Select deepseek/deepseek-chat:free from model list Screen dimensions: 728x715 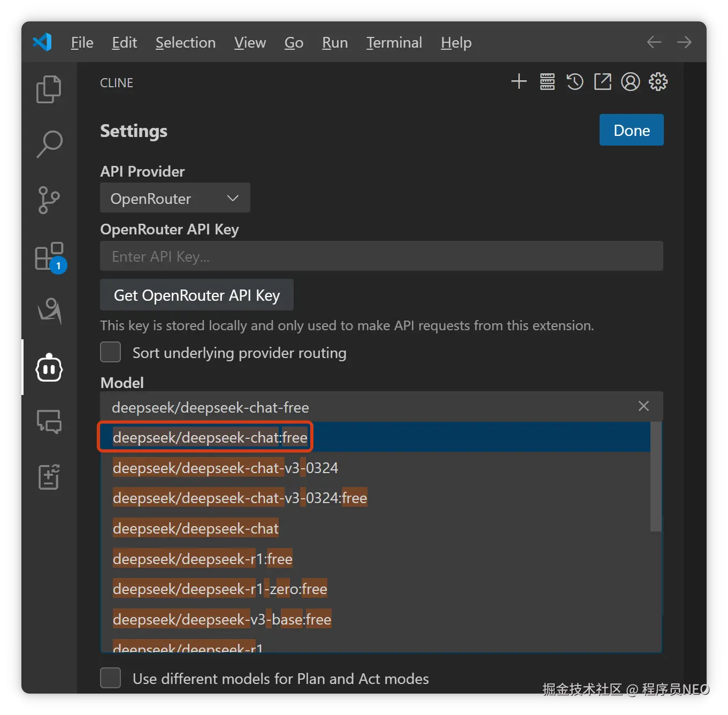(x=210, y=437)
